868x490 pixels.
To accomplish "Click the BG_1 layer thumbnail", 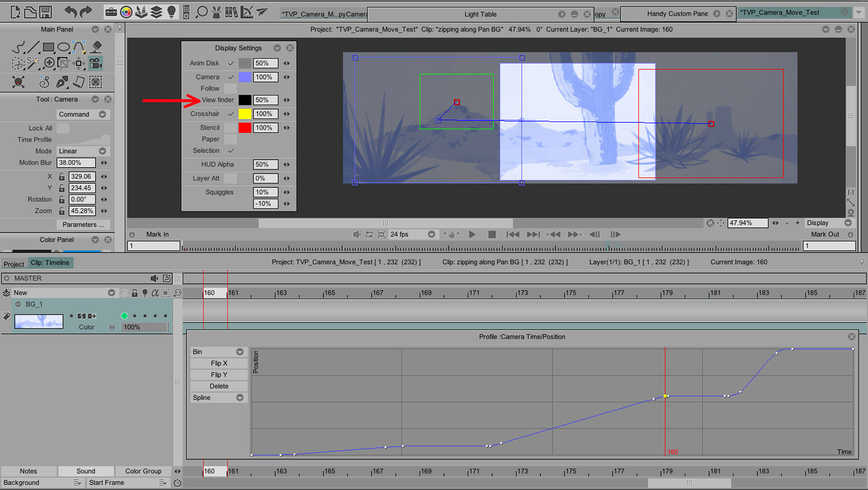I will pyautogui.click(x=39, y=322).
